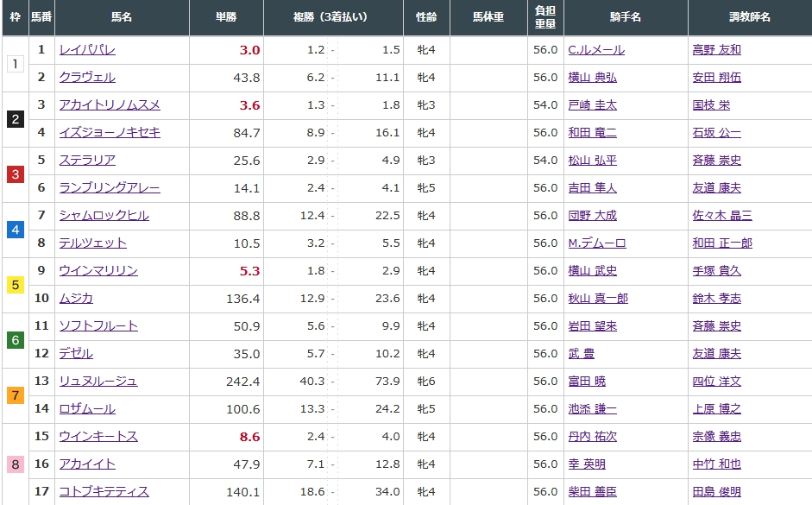Image resolution: width=812 pixels, height=505 pixels.
Task: Click the 馬名 column header
Action: pyautogui.click(x=122, y=17)
